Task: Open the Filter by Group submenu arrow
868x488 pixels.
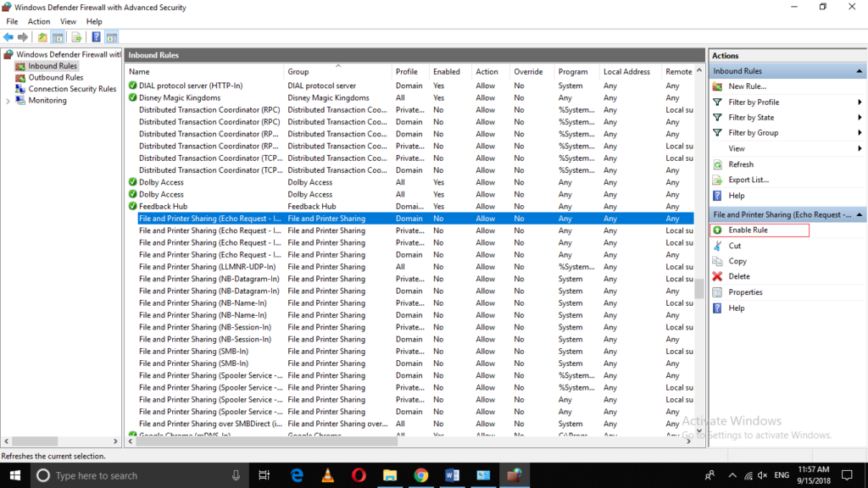Action: (x=860, y=133)
